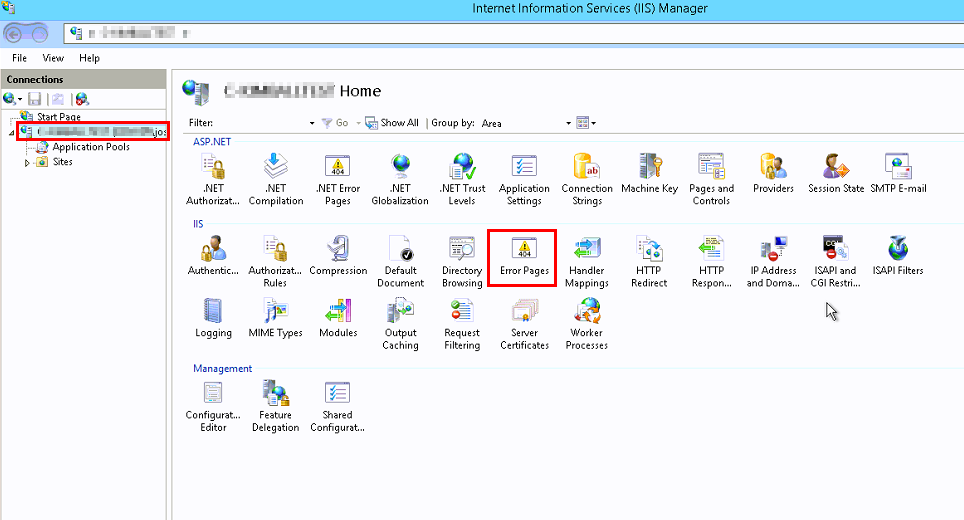
Task: Open the Worker Processes feature
Action: [586, 324]
